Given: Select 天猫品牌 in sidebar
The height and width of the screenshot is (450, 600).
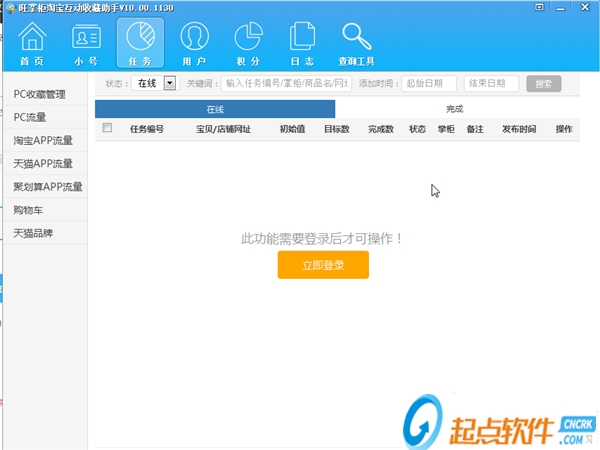Looking at the screenshot, I should tap(45, 233).
